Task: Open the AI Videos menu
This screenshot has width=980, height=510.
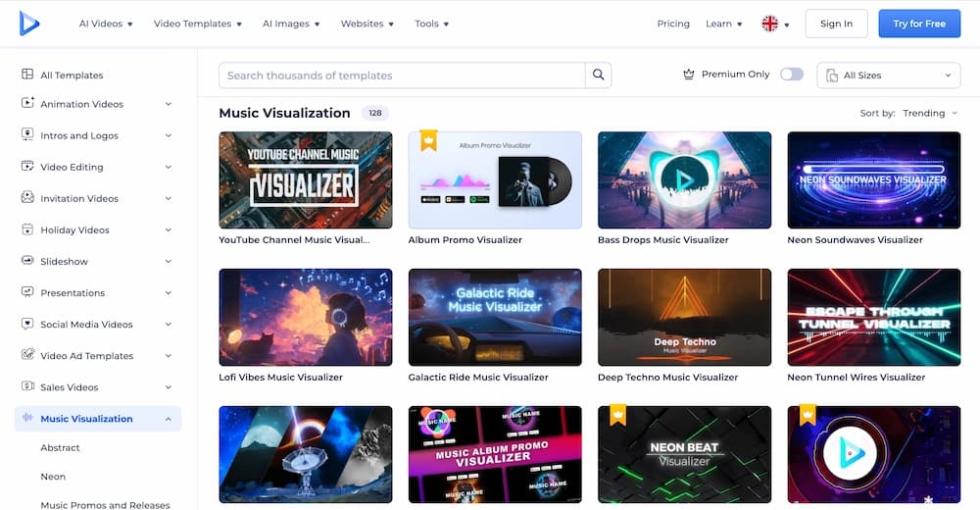Action: point(106,24)
